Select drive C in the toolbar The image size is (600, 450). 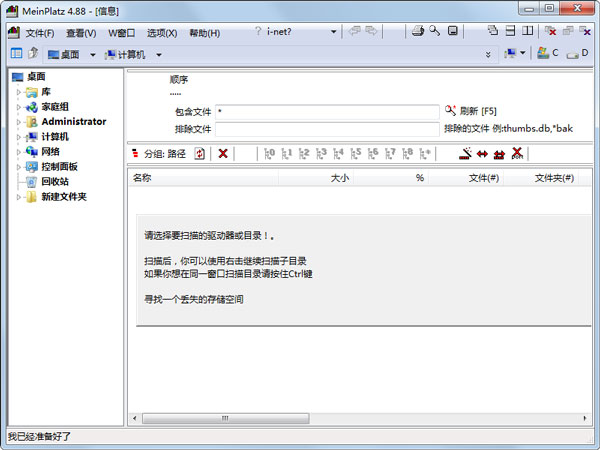tap(548, 53)
